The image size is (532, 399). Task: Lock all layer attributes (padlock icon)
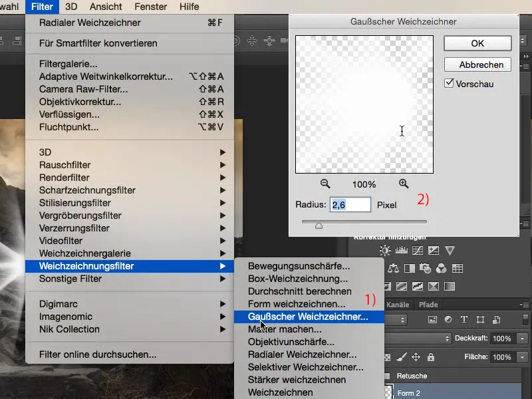431,357
